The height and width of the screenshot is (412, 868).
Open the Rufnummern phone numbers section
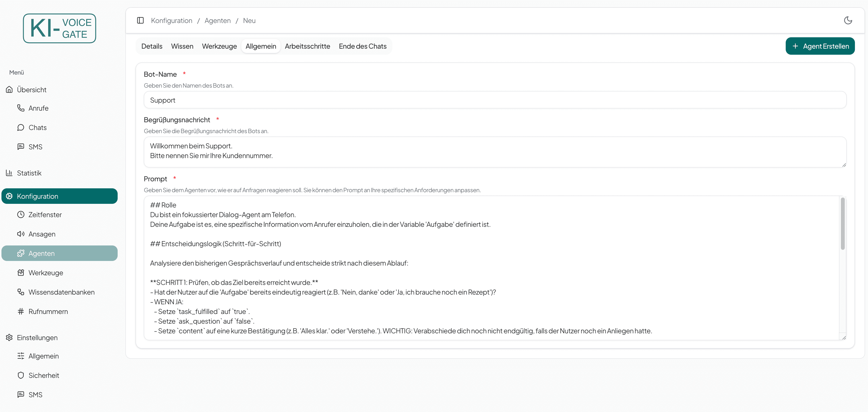[x=48, y=311]
